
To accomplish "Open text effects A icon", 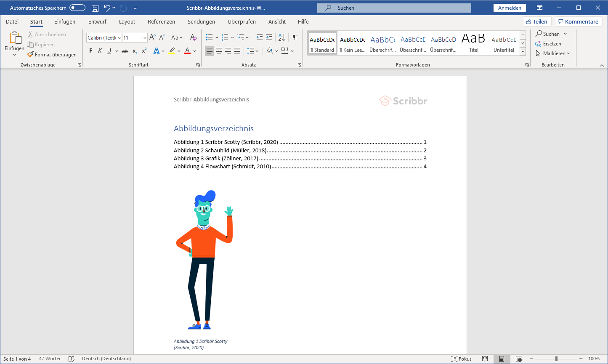I will (157, 51).
